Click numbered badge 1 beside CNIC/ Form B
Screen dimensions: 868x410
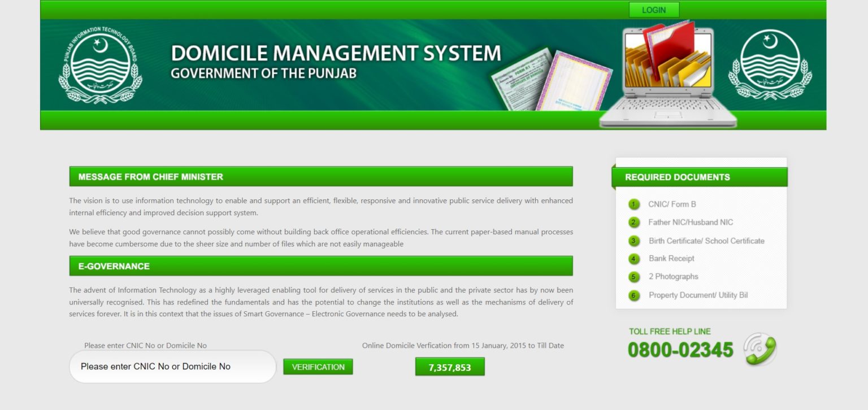[633, 204]
